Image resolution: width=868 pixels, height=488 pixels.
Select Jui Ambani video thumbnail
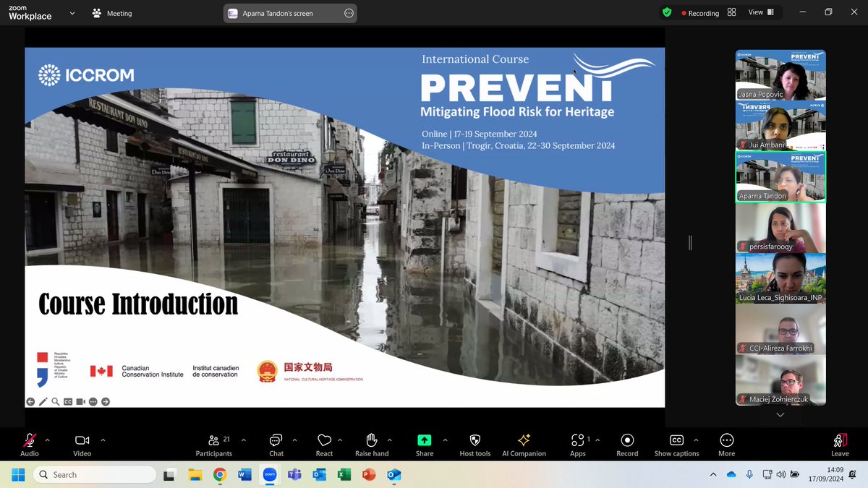pyautogui.click(x=780, y=126)
